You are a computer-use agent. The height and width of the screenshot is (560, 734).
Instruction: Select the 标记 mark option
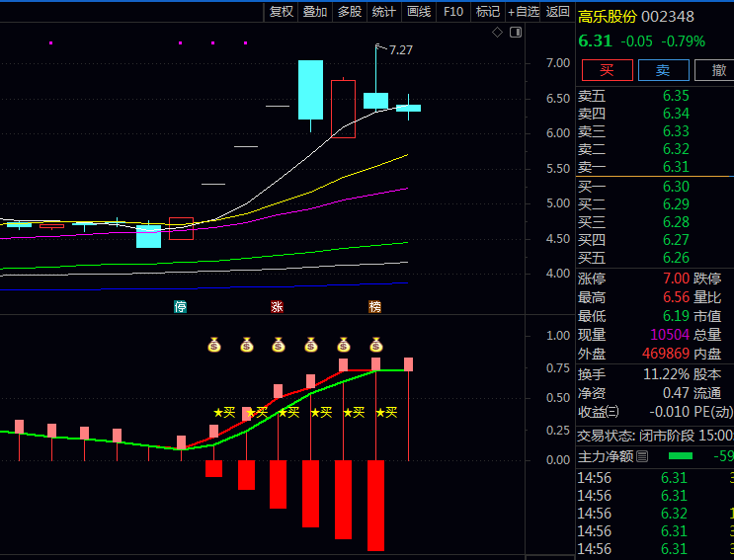point(488,11)
